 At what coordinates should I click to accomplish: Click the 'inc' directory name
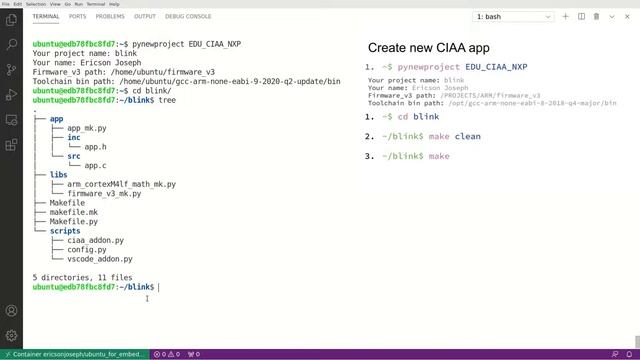pos(74,138)
